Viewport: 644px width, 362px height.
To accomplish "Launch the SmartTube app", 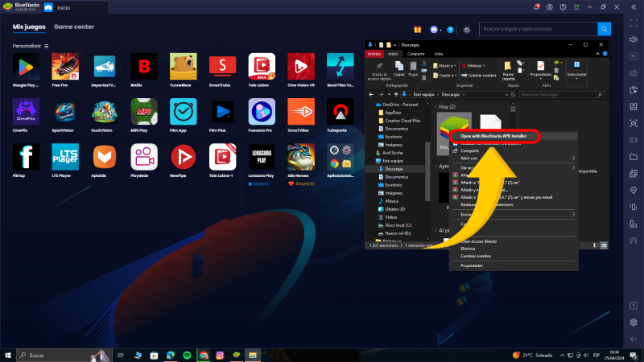I will (x=222, y=67).
